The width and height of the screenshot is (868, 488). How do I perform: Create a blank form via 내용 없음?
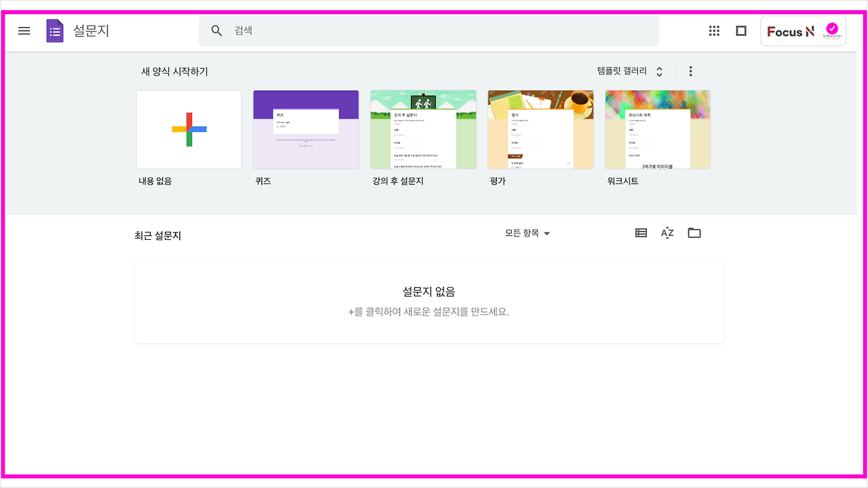tap(189, 129)
